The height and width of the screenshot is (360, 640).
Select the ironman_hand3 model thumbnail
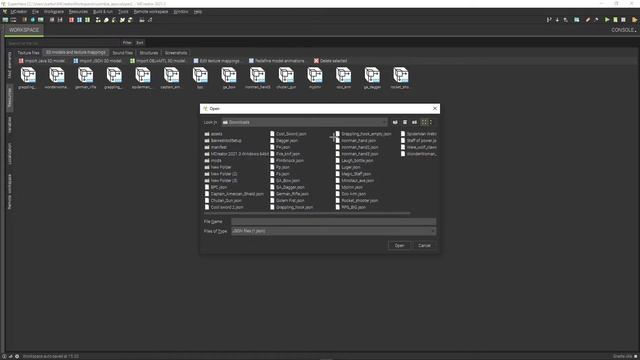[257, 78]
